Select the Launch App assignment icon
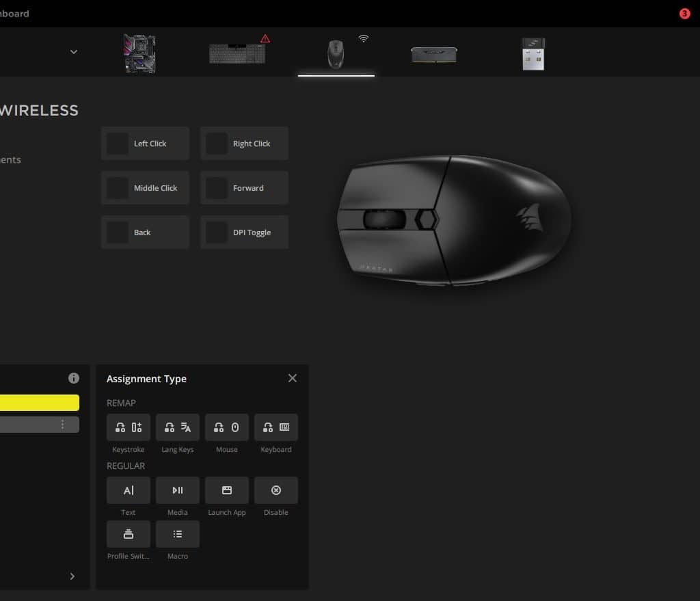Screen dimensions: 700x601 (x=227, y=490)
